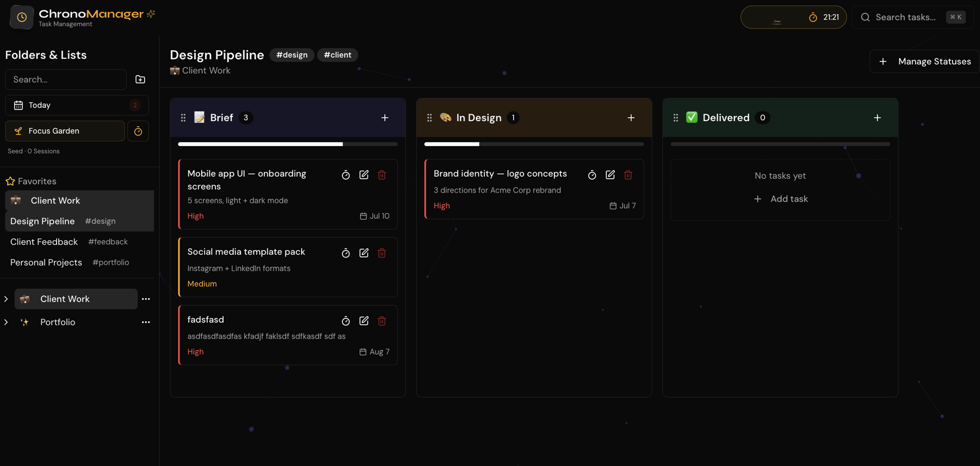
Task: Click Jul 10 due date on Mobile app task
Action: pyautogui.click(x=375, y=216)
